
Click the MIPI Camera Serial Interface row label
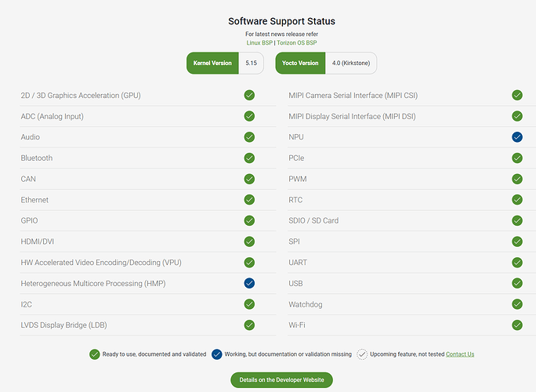click(353, 96)
